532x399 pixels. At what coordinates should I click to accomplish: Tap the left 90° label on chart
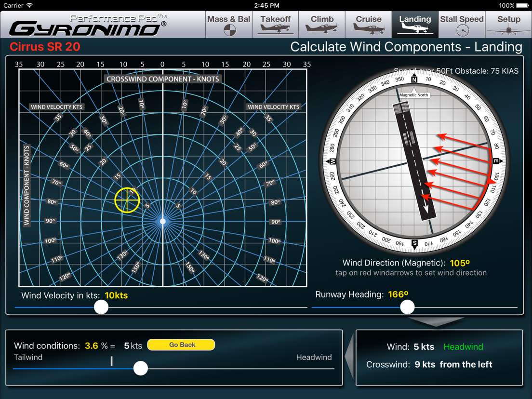coord(50,221)
